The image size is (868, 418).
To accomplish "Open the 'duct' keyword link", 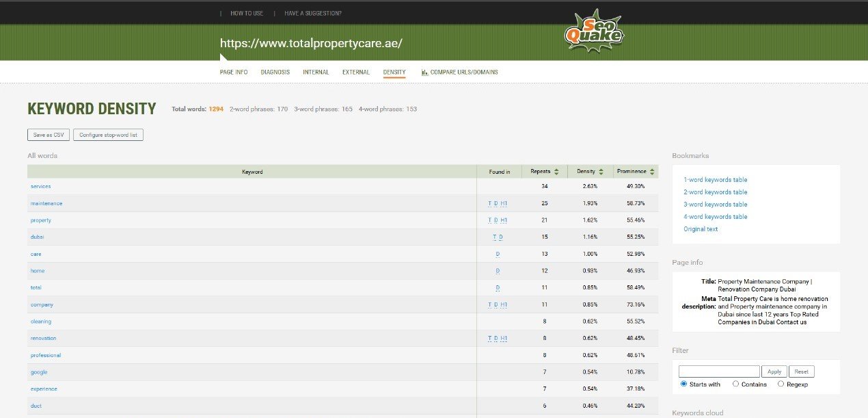I will pos(36,406).
